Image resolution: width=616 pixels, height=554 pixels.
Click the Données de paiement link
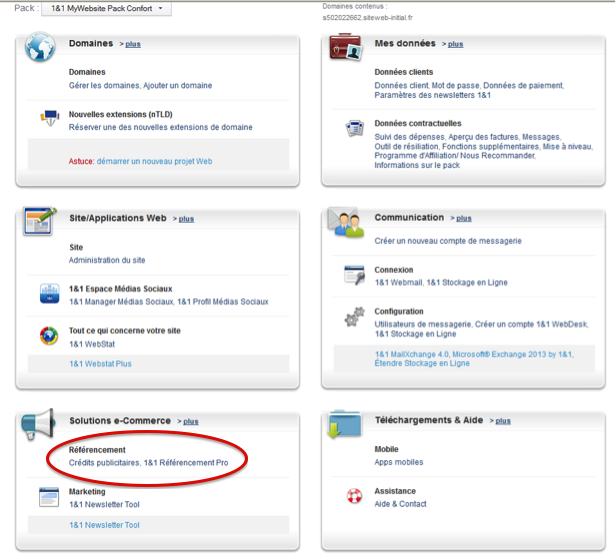(523, 85)
